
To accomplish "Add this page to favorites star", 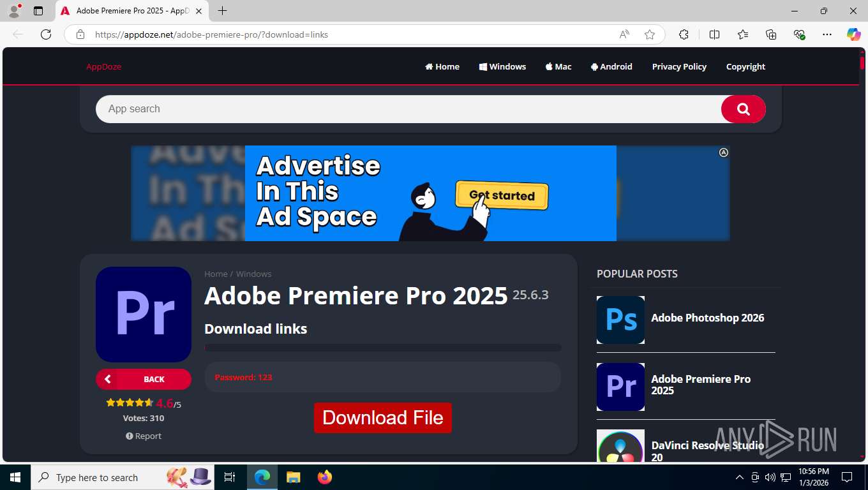I will (650, 34).
